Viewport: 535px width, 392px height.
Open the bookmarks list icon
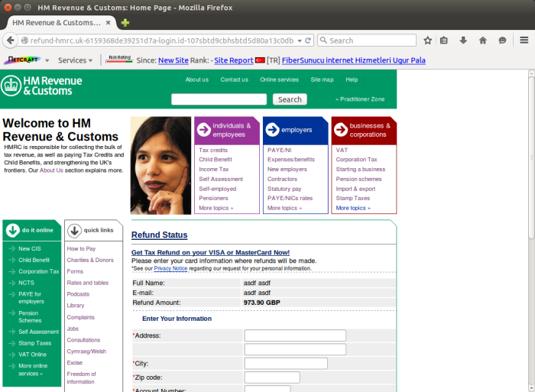click(443, 40)
